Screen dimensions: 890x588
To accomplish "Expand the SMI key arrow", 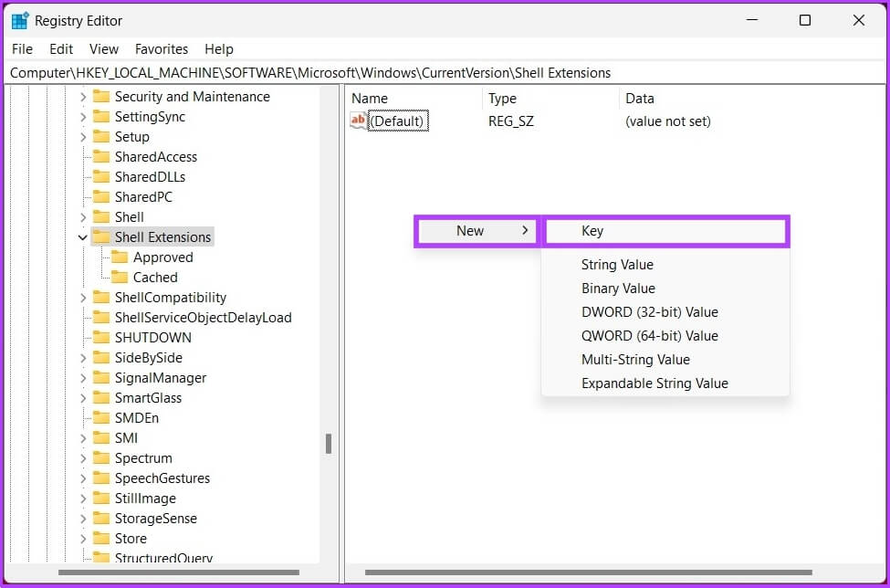I will point(83,438).
